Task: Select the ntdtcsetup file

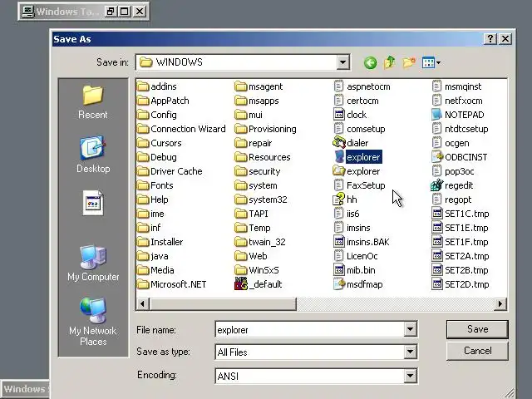Action: point(460,129)
